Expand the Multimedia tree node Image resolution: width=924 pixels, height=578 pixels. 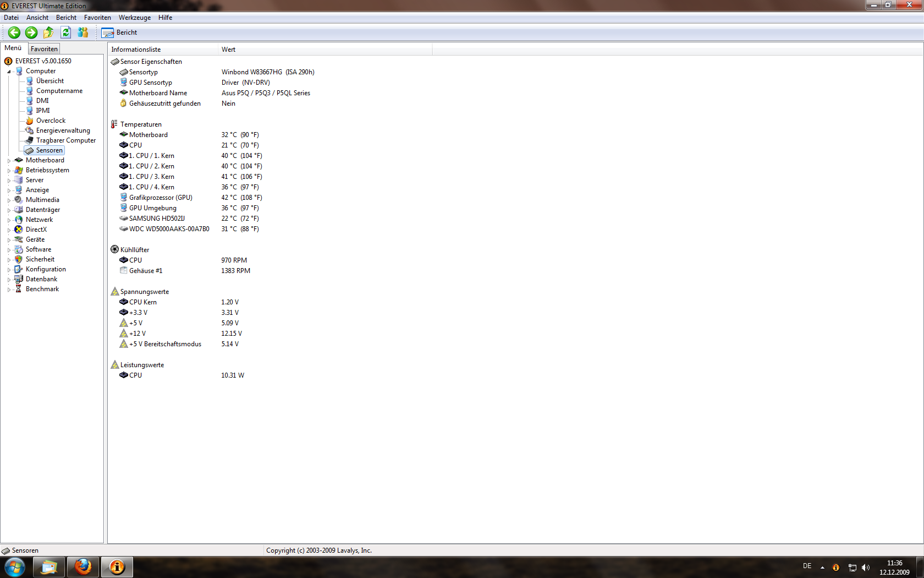click(9, 200)
